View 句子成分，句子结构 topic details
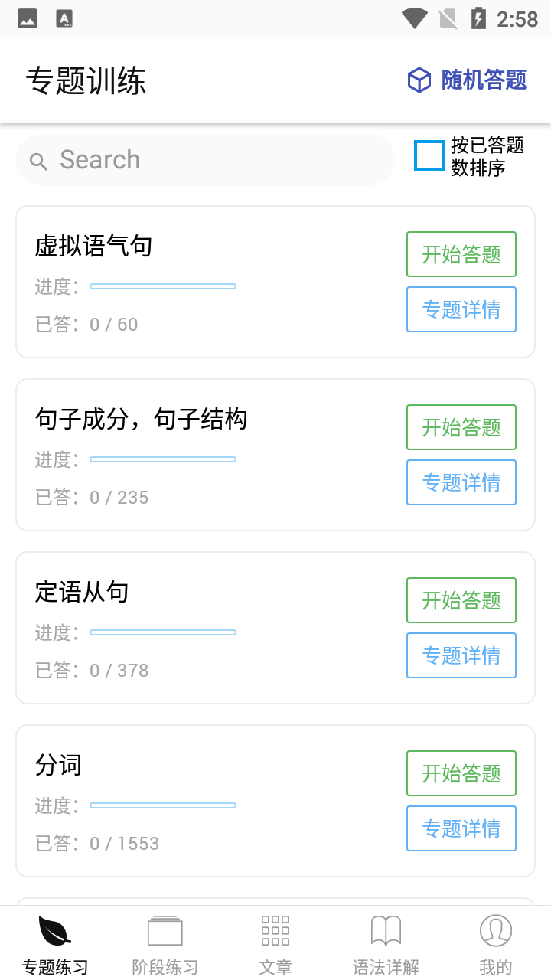Screen dimensions: 551x980 click(461, 482)
